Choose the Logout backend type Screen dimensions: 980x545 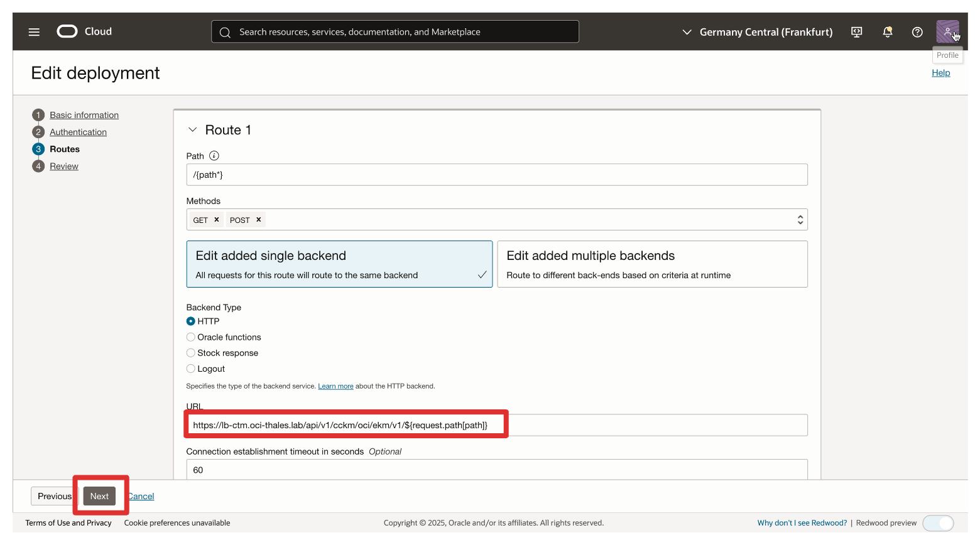pos(191,369)
